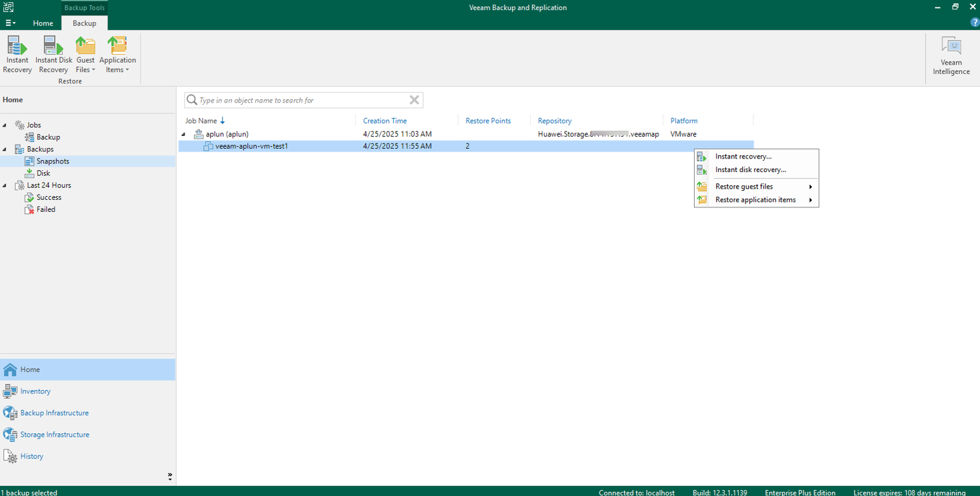The height and width of the screenshot is (496, 980).
Task: Click the History gear icon
Action: point(10,457)
